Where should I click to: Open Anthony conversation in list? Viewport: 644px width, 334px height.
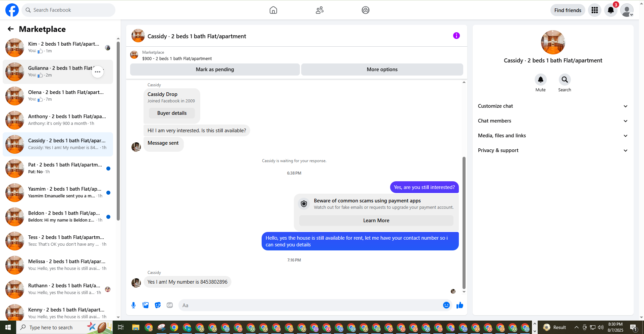point(58,120)
